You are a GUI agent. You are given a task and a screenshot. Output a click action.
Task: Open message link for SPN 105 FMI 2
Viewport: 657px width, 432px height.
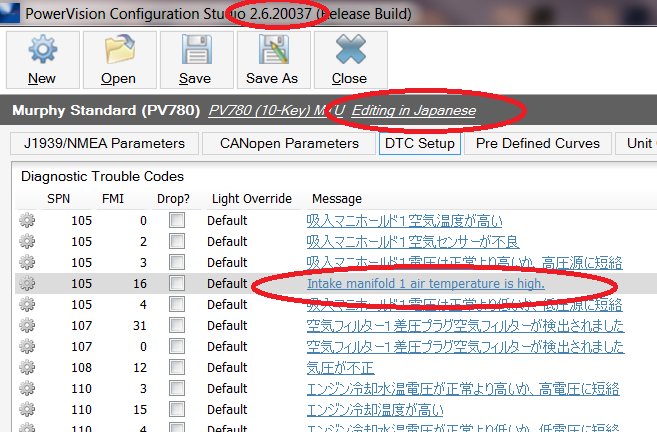pos(413,241)
